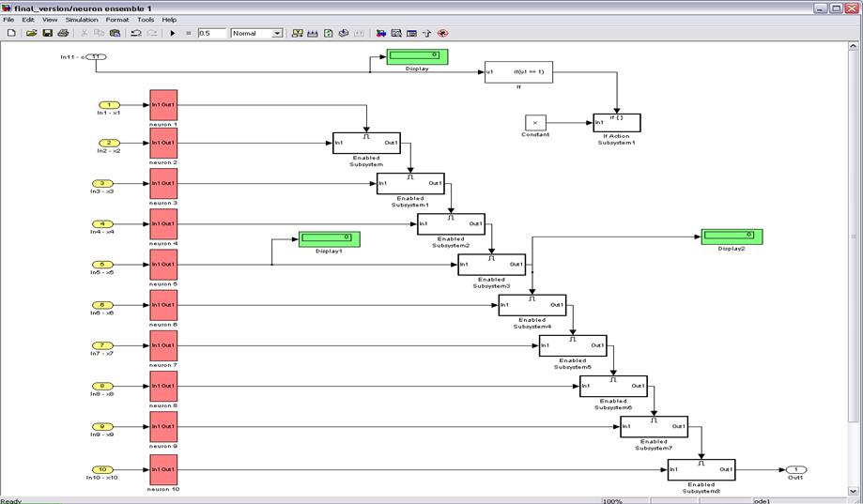863x504 pixels.
Task: Open the Format menu
Action: tap(117, 19)
